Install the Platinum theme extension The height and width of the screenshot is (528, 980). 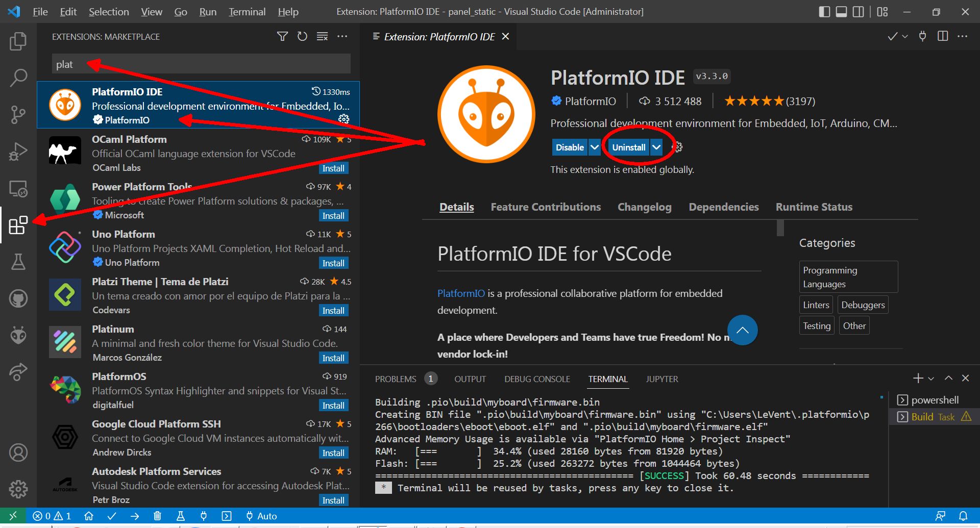[x=333, y=358]
